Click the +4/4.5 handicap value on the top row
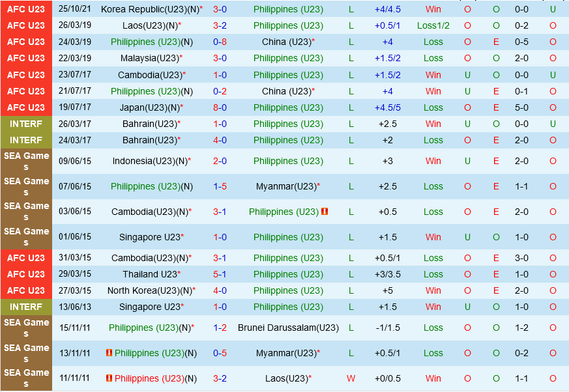Image resolution: width=569 pixels, height=392 pixels. pos(388,9)
